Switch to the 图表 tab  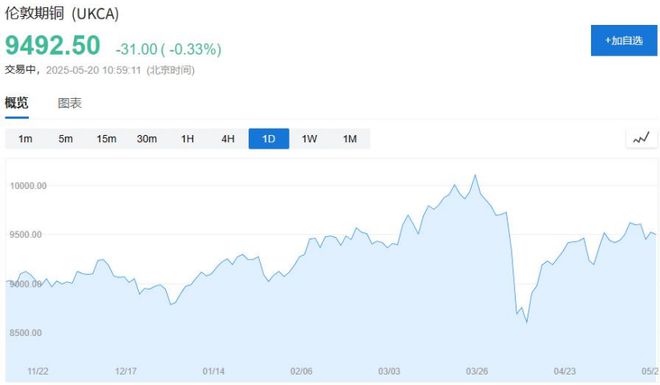69,103
